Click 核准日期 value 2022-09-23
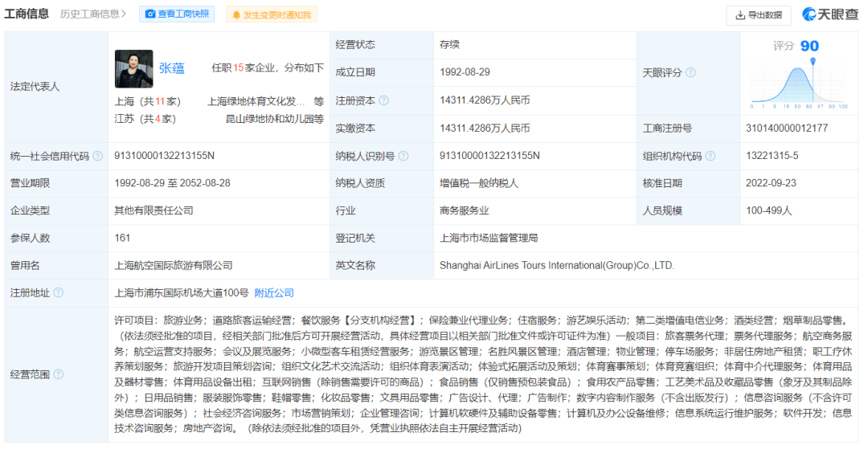The image size is (868, 449). coord(771,183)
